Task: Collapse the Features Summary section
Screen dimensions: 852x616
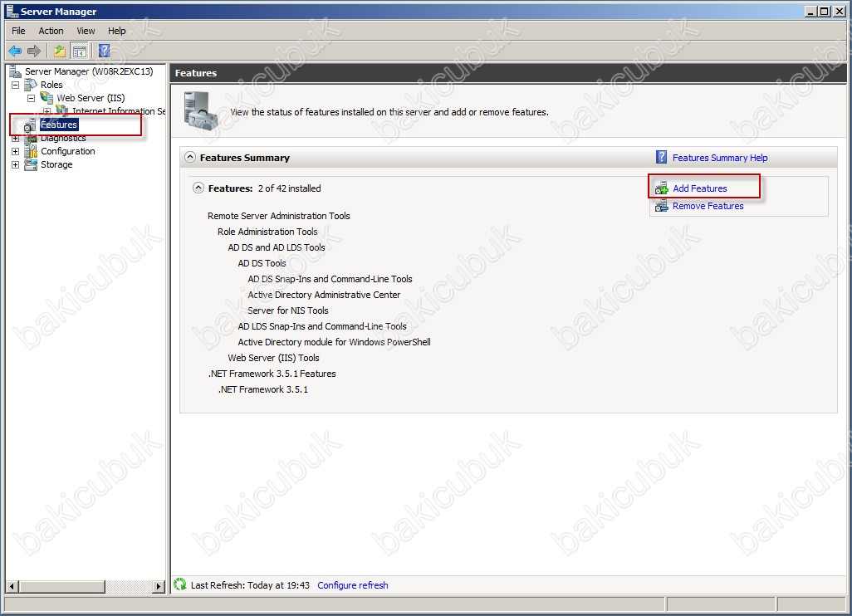Action: [190, 158]
